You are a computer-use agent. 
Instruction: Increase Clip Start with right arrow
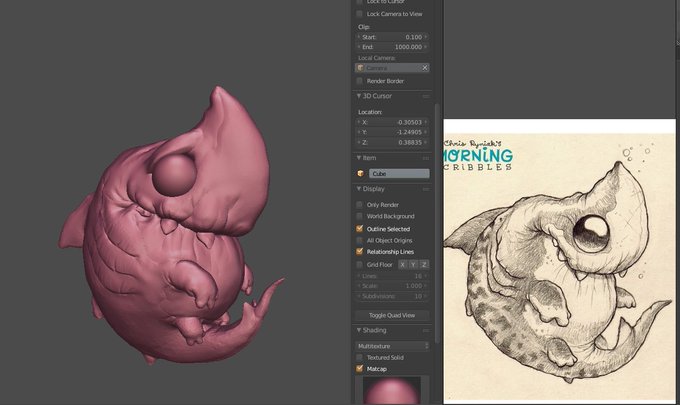coord(426,37)
